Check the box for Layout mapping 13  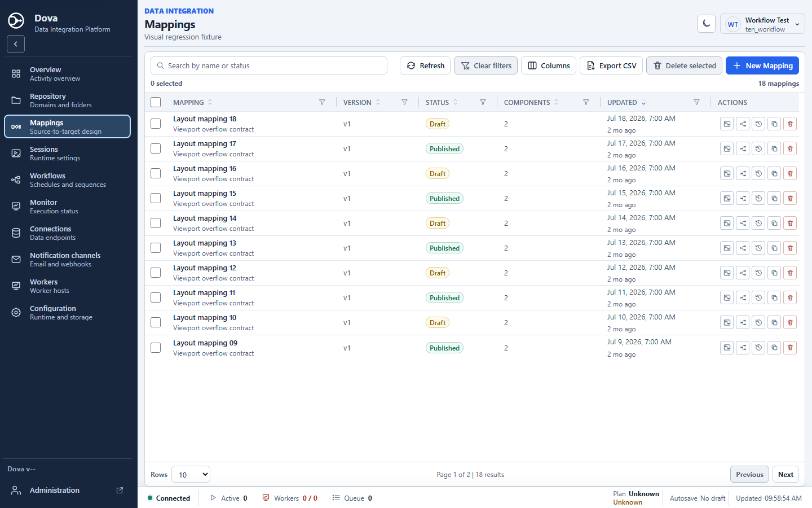tap(156, 248)
